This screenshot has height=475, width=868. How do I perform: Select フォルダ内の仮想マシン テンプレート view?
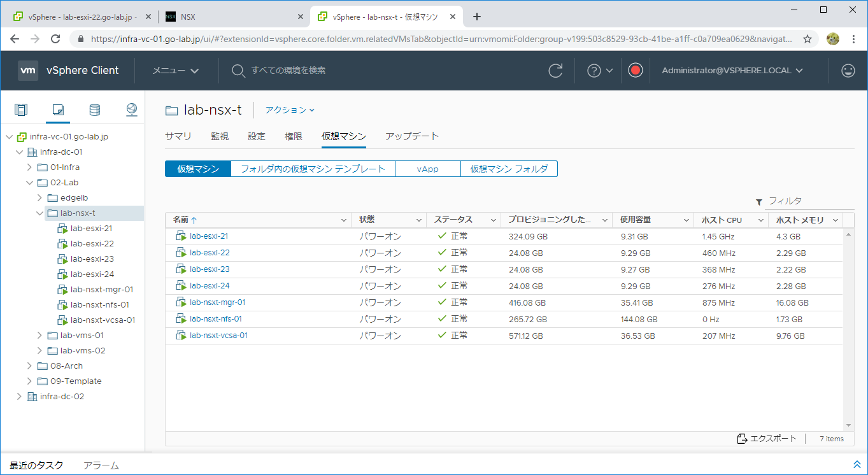point(313,169)
